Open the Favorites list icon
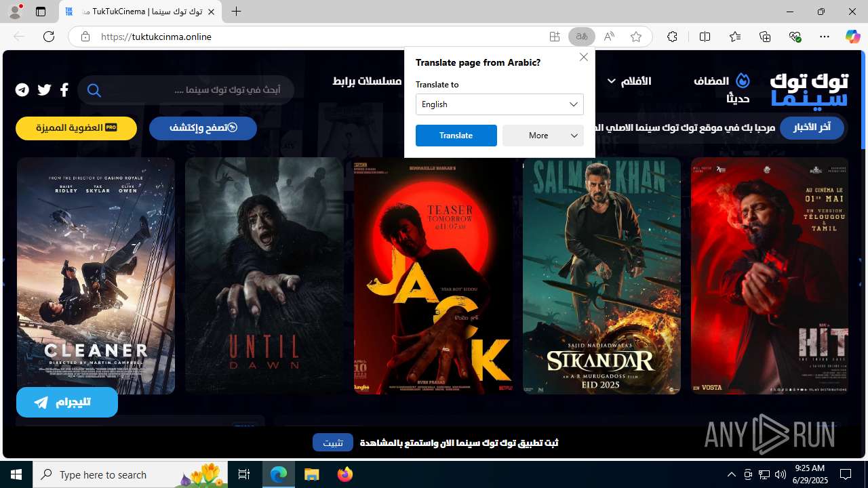Image resolution: width=868 pixels, height=488 pixels. click(x=735, y=37)
